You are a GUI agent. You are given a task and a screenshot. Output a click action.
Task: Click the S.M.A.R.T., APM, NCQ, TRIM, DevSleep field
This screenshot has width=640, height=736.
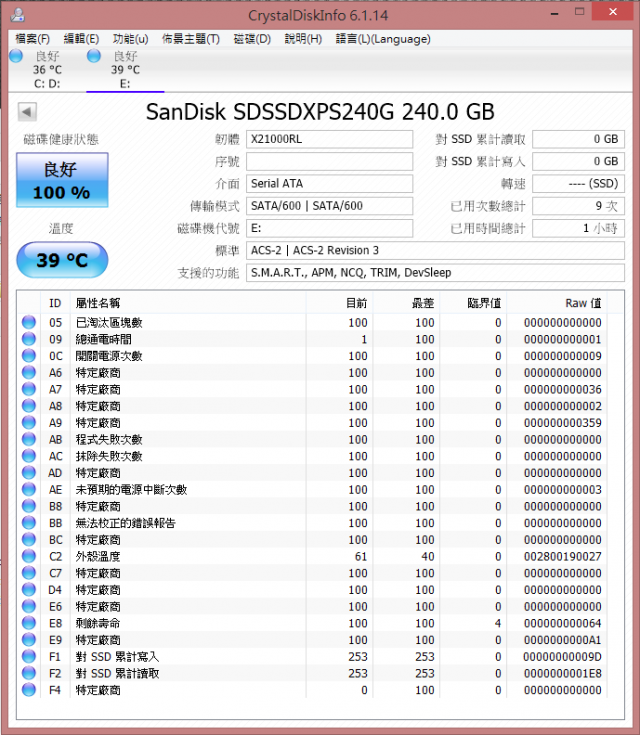point(435,273)
